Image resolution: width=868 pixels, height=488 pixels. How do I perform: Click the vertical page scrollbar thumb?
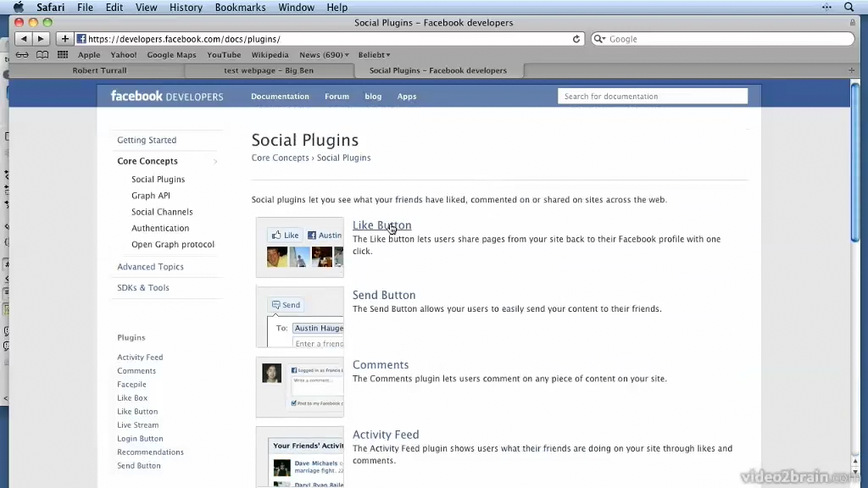(854, 162)
